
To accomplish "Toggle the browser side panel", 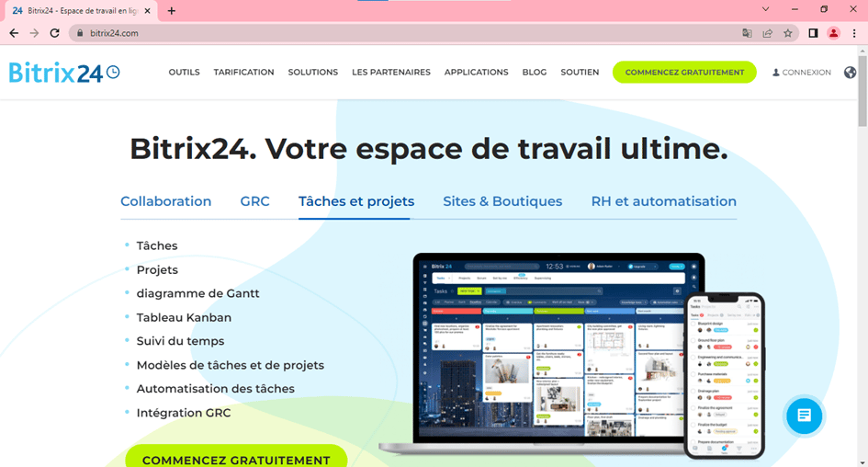I will pos(813,33).
